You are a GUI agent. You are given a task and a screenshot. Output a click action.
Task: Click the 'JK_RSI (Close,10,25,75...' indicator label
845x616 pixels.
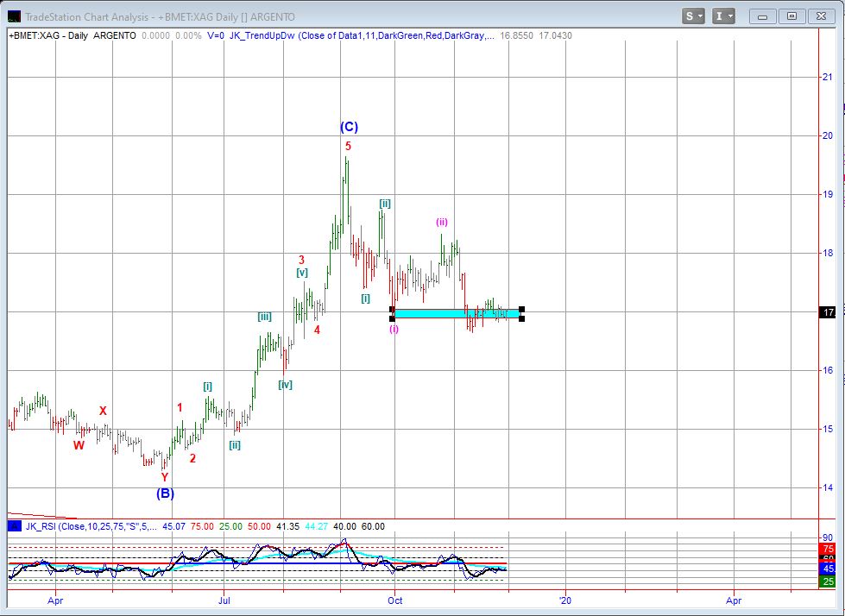[x=91, y=526]
